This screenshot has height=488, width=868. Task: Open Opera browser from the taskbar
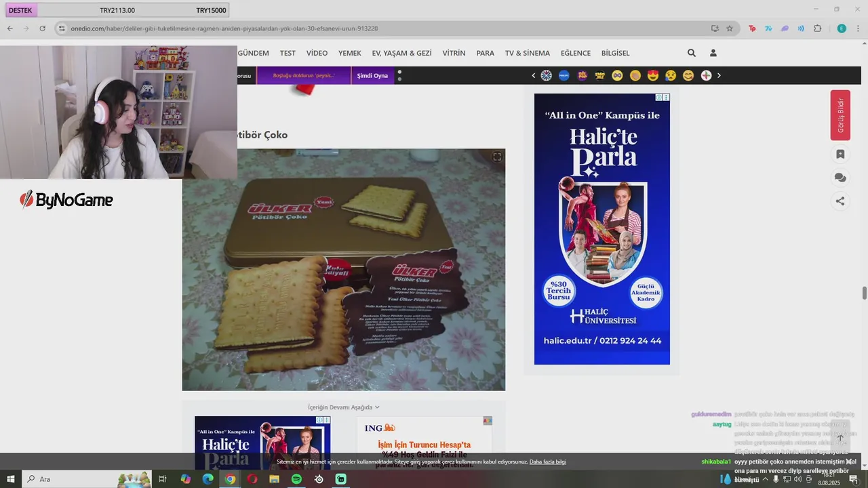[252, 479]
